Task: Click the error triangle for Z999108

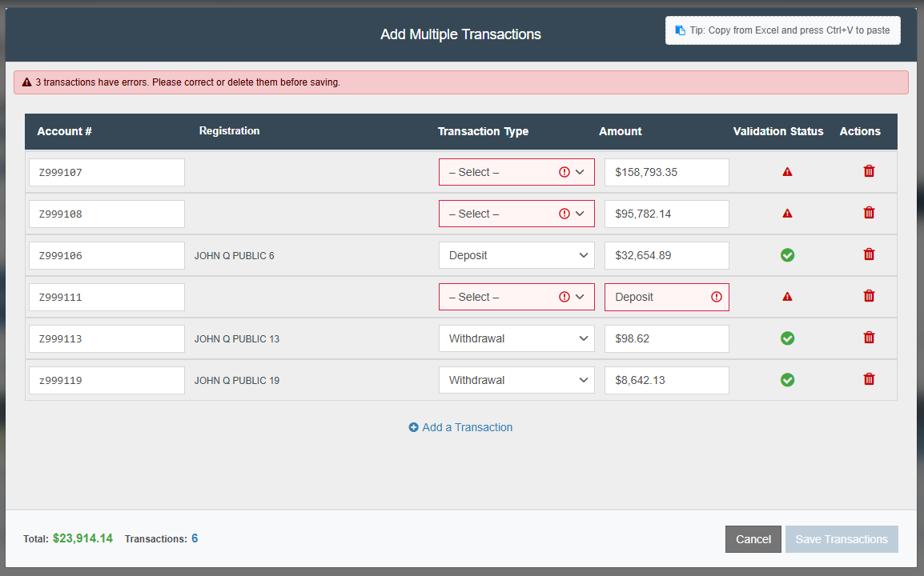Action: [787, 214]
